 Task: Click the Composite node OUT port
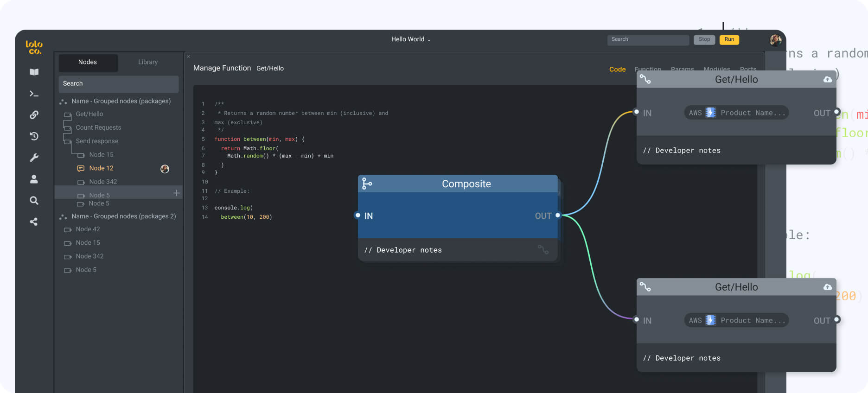558,216
